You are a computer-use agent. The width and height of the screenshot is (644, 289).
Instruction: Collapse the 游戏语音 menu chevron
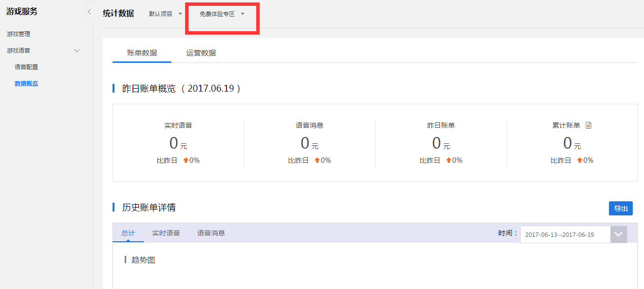pyautogui.click(x=76, y=50)
